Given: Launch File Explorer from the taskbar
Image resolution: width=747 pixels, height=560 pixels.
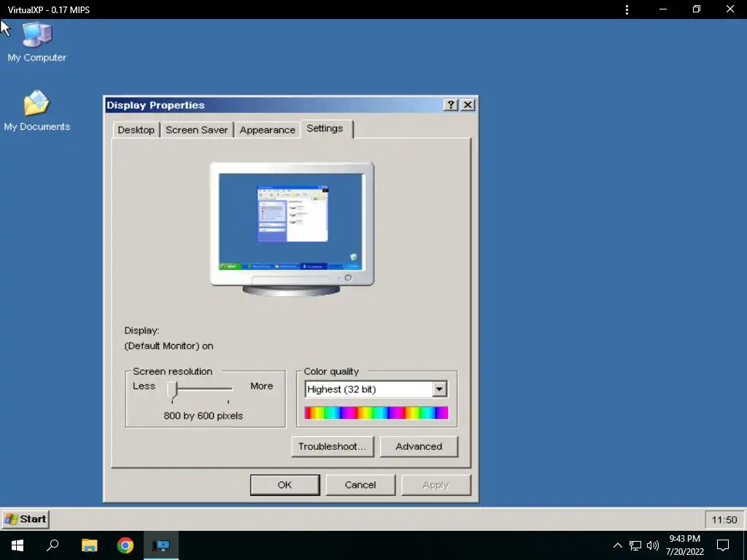Looking at the screenshot, I should tap(89, 545).
